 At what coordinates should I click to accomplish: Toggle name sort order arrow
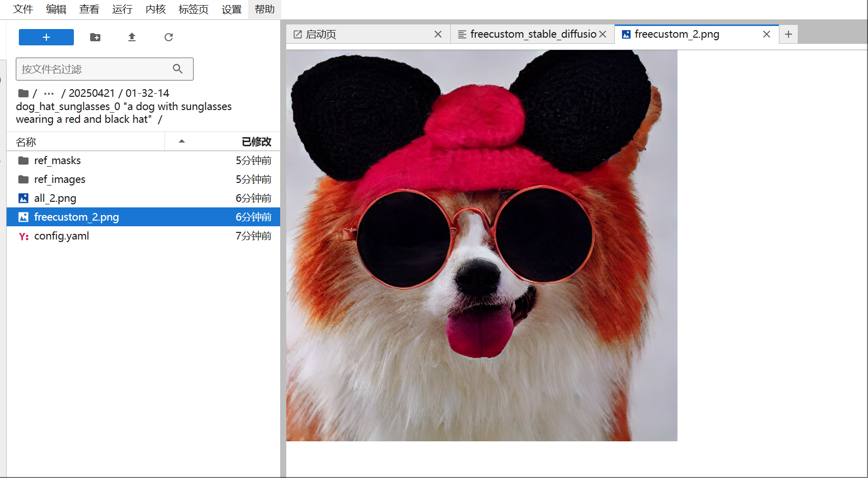point(181,142)
